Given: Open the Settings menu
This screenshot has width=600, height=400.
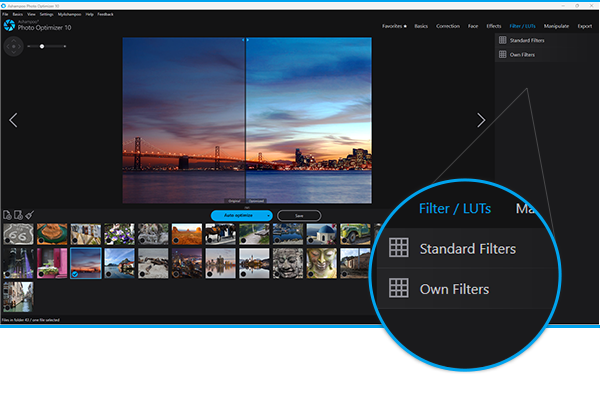Looking at the screenshot, I should 48,14.
